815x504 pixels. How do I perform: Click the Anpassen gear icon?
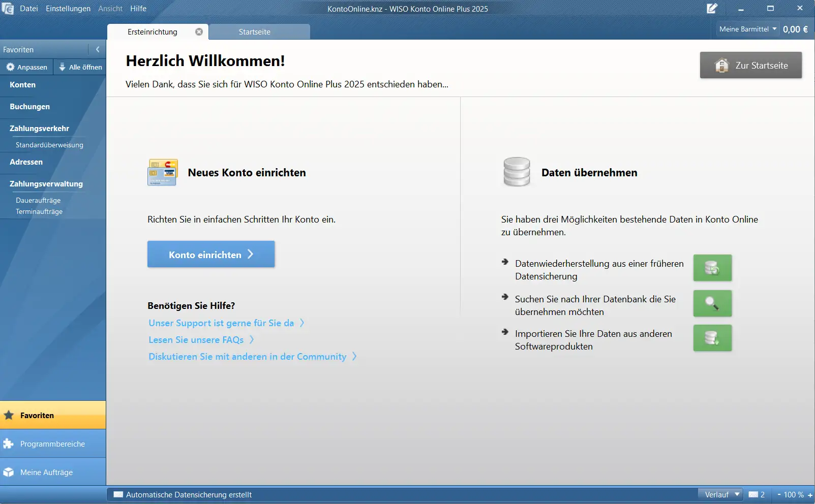click(x=10, y=67)
